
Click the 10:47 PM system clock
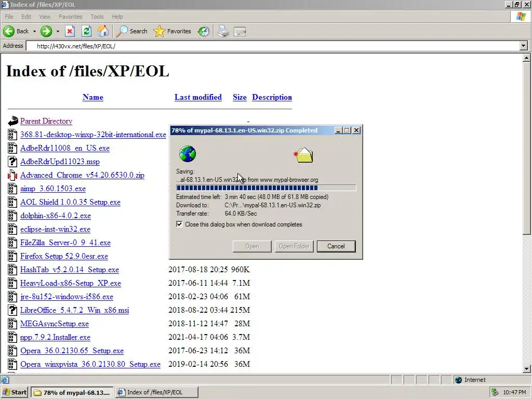(x=514, y=393)
